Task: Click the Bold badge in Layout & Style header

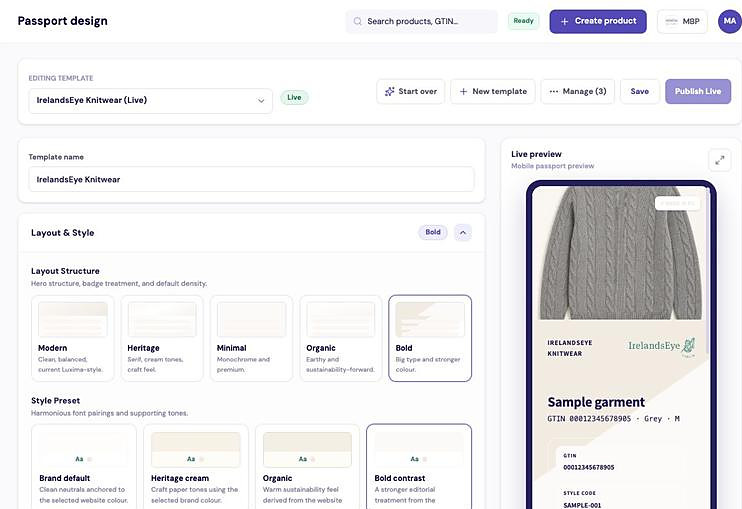Action: click(x=433, y=232)
